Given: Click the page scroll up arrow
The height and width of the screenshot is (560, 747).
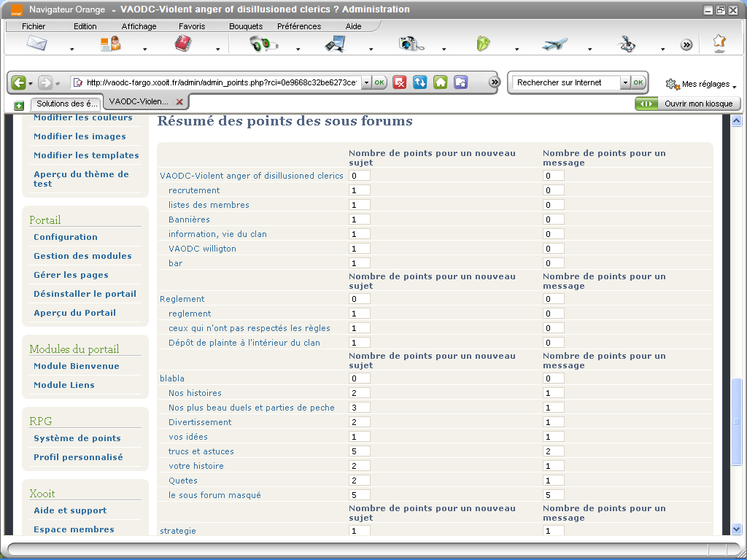Looking at the screenshot, I should pyautogui.click(x=736, y=121).
